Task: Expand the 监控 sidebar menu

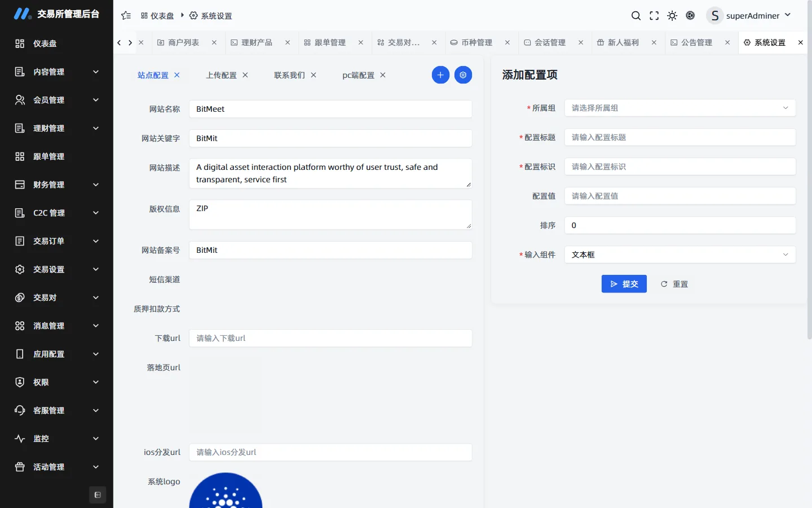Action: (x=56, y=439)
